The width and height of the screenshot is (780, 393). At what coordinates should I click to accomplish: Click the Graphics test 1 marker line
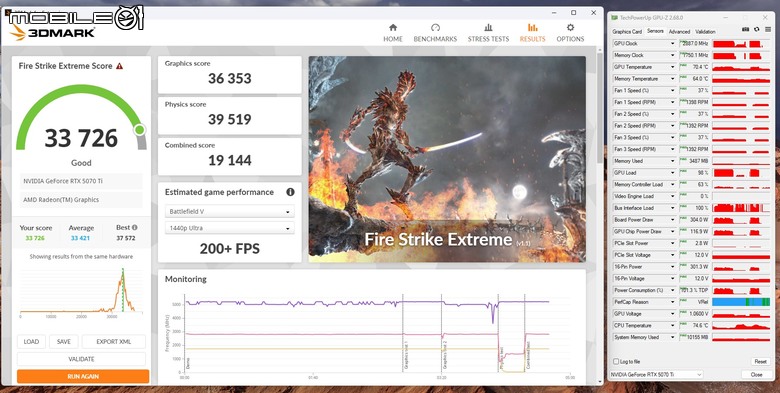point(402,333)
